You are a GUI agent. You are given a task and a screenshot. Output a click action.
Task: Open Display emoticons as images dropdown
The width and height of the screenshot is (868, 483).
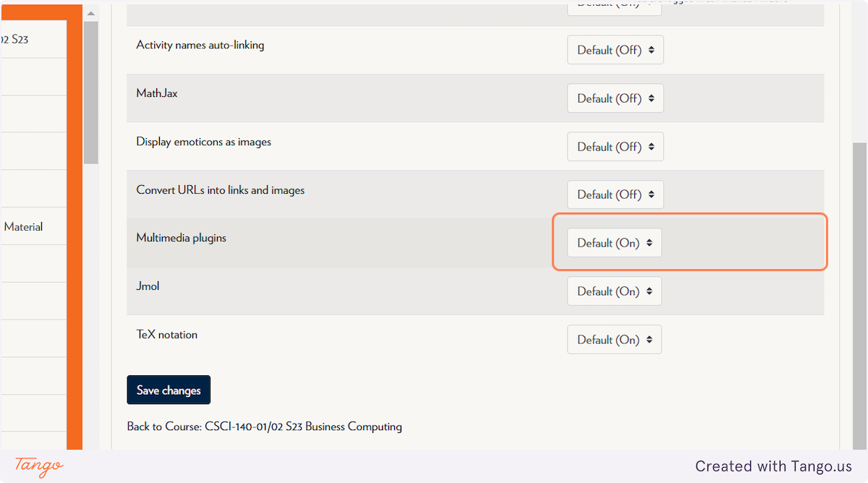[615, 147]
